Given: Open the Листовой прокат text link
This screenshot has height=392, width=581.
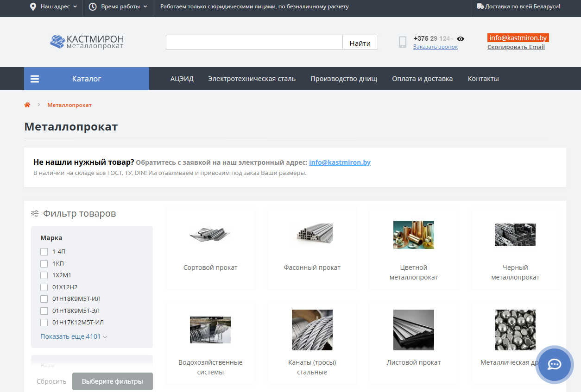Looking at the screenshot, I should click(x=414, y=362).
